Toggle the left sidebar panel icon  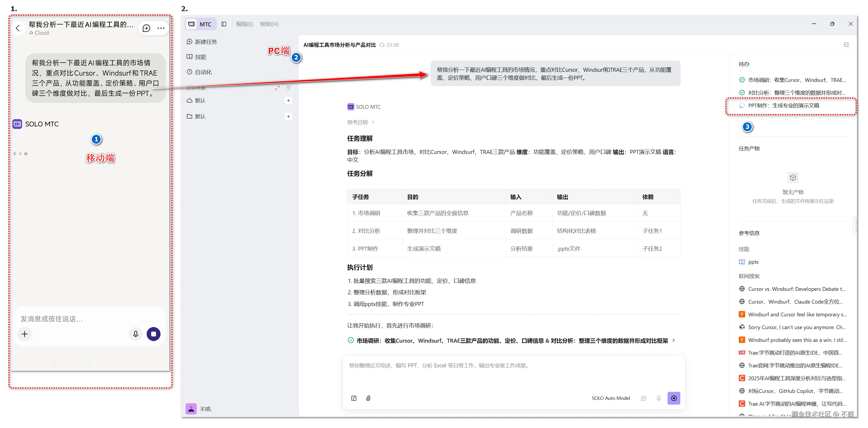coord(224,24)
